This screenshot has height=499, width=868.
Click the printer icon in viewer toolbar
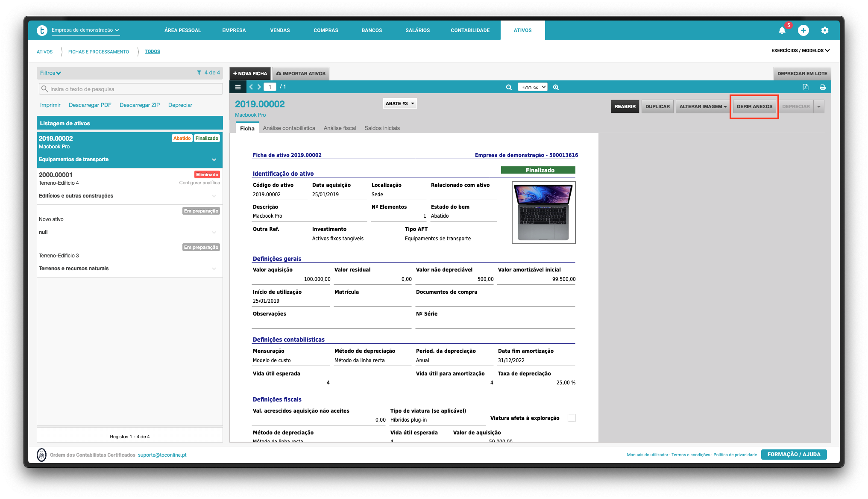(822, 87)
